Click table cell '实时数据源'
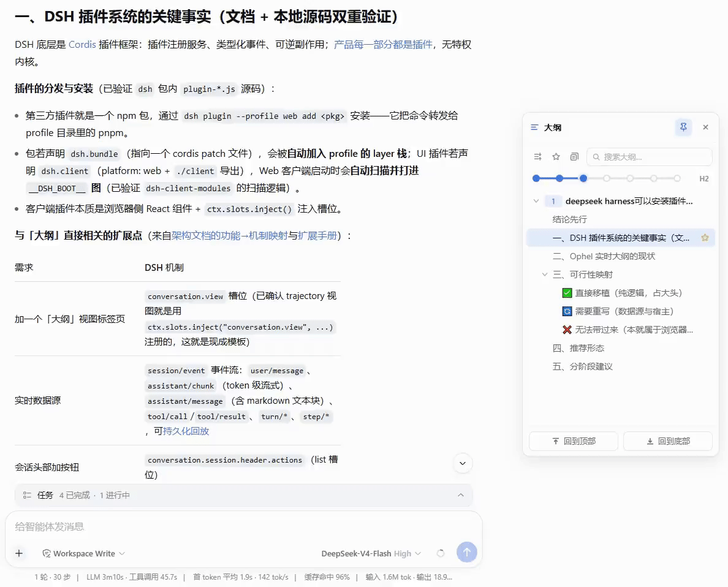Viewport: 728px width, 587px height. coord(37,401)
